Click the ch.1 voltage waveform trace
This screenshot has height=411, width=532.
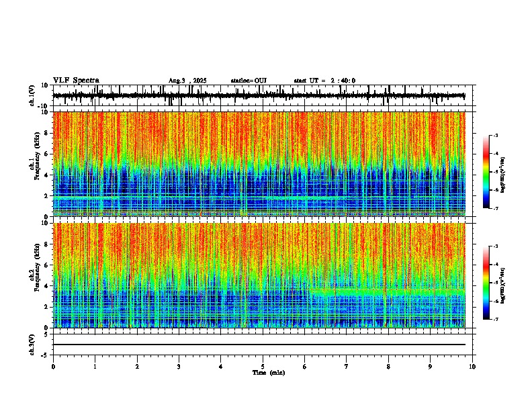(259, 96)
